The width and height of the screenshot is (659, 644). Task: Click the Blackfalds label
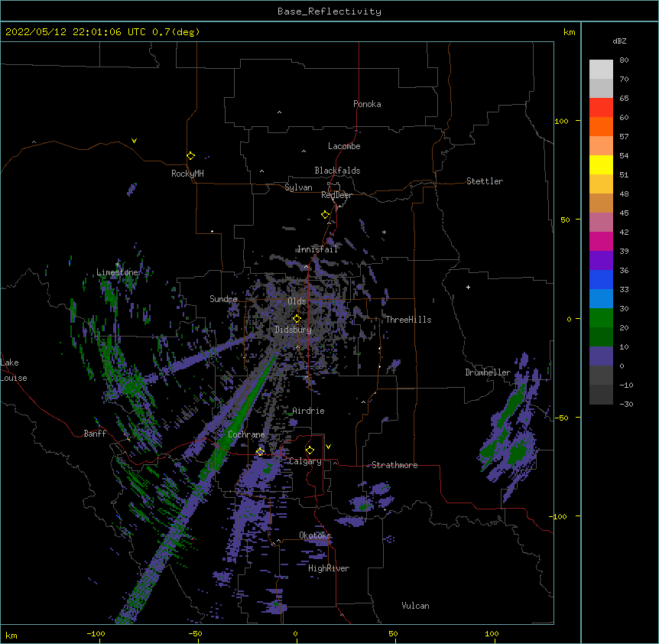337,171
